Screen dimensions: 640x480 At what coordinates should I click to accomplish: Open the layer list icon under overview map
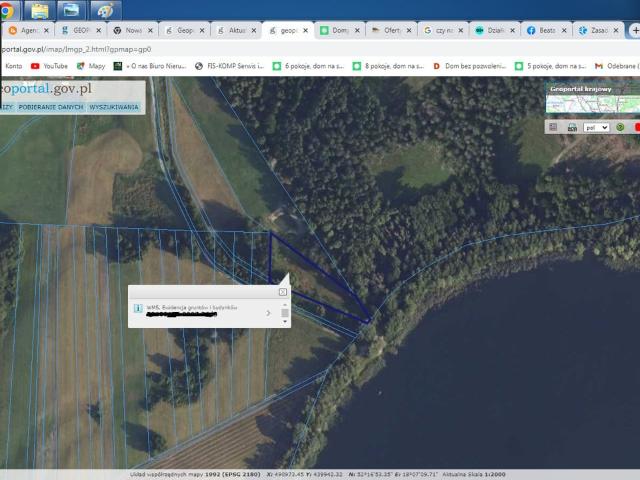[x=552, y=127]
